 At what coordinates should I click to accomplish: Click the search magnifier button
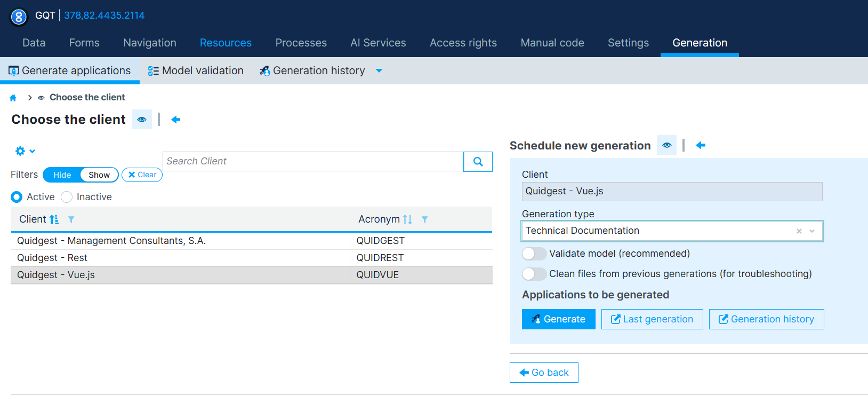coord(478,162)
